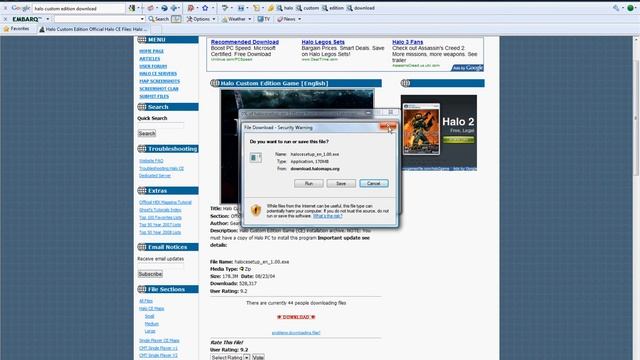Screen dimensions: 640x360
Task: Click the application file icon in dialog
Action: point(256,158)
